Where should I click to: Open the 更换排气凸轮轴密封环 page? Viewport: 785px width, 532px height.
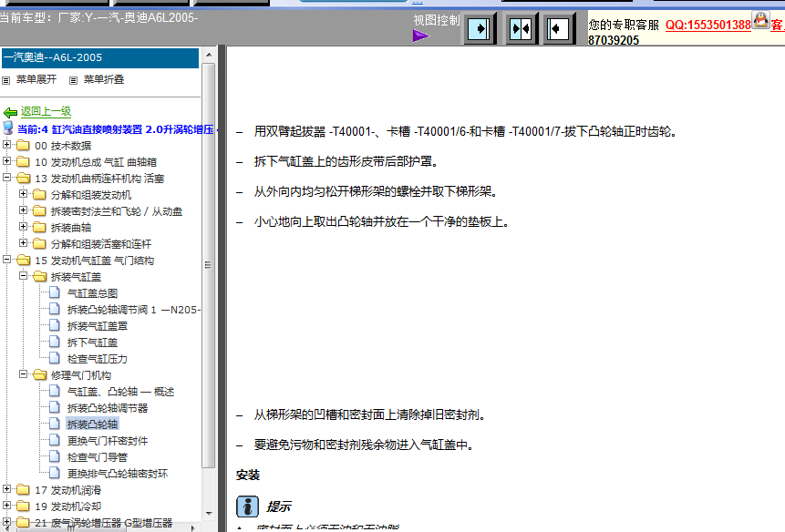118,474
